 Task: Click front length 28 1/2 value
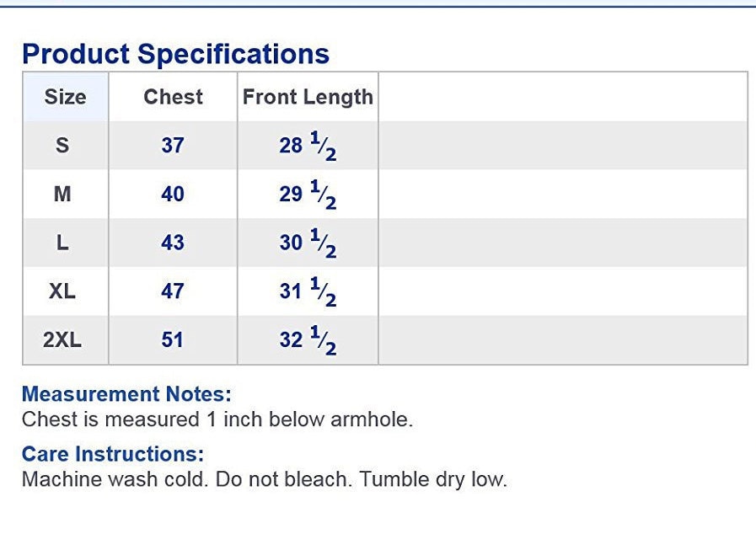click(308, 146)
